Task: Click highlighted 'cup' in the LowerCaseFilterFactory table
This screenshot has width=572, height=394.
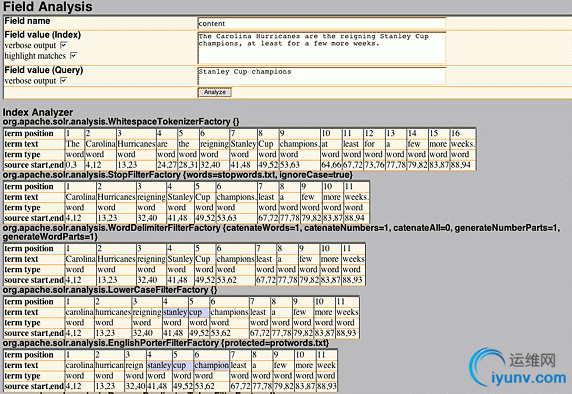Action: tap(198, 312)
